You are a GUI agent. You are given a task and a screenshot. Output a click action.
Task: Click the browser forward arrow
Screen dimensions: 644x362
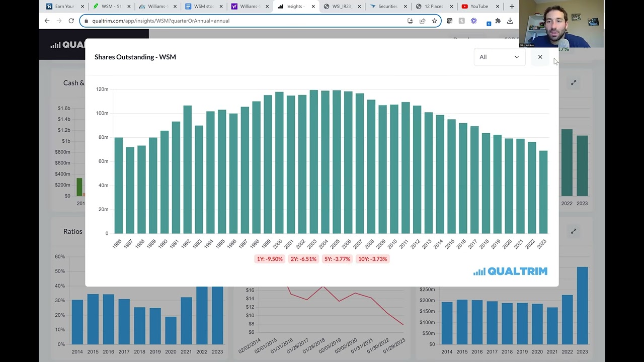click(x=59, y=21)
